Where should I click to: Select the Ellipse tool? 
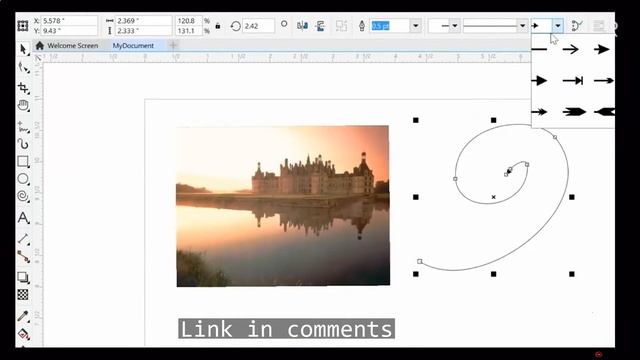(23, 179)
